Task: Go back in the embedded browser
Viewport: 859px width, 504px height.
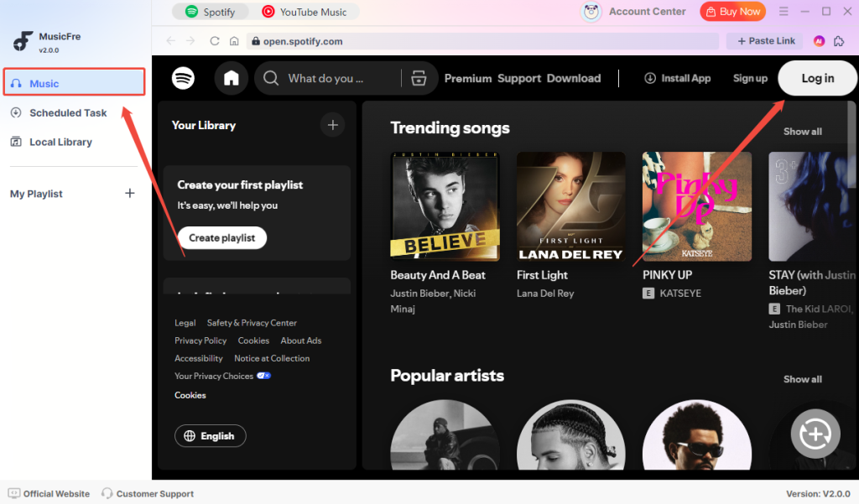Action: tap(171, 41)
